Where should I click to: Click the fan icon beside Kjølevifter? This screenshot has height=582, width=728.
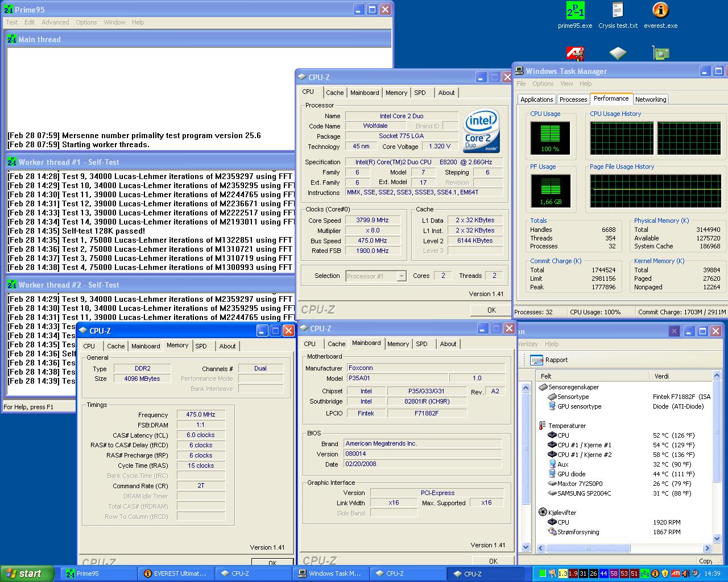[x=543, y=513]
